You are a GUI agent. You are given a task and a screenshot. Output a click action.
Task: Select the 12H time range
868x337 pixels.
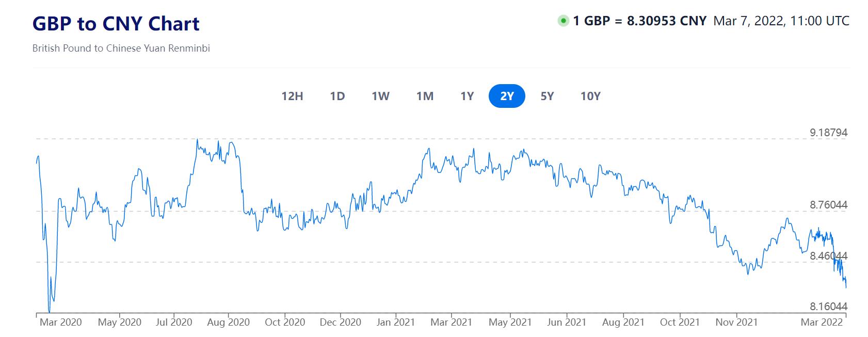(292, 96)
